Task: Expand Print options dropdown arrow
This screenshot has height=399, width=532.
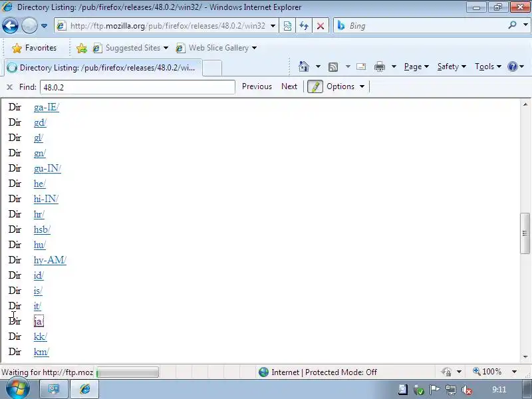Action: pyautogui.click(x=394, y=66)
